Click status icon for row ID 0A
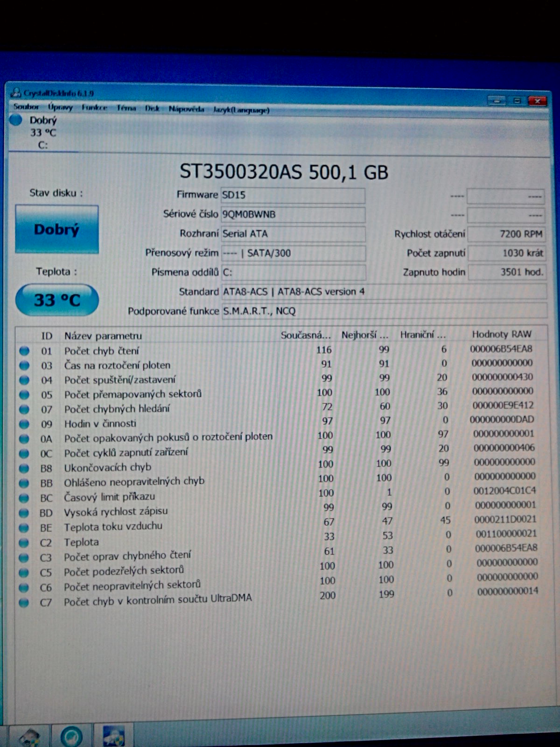The height and width of the screenshot is (747, 560). 24,439
